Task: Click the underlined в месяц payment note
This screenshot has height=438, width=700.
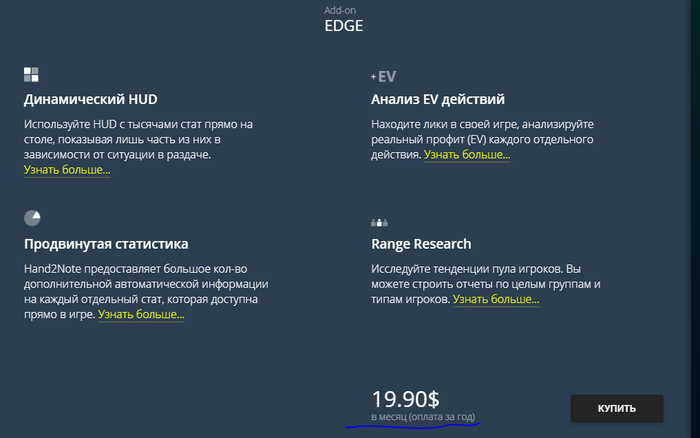Action: click(x=422, y=416)
